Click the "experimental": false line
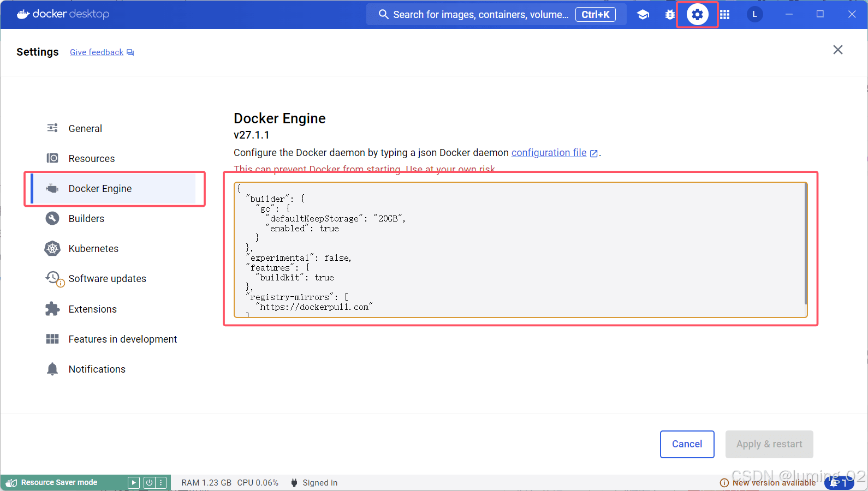The width and height of the screenshot is (868, 491). [x=299, y=258]
